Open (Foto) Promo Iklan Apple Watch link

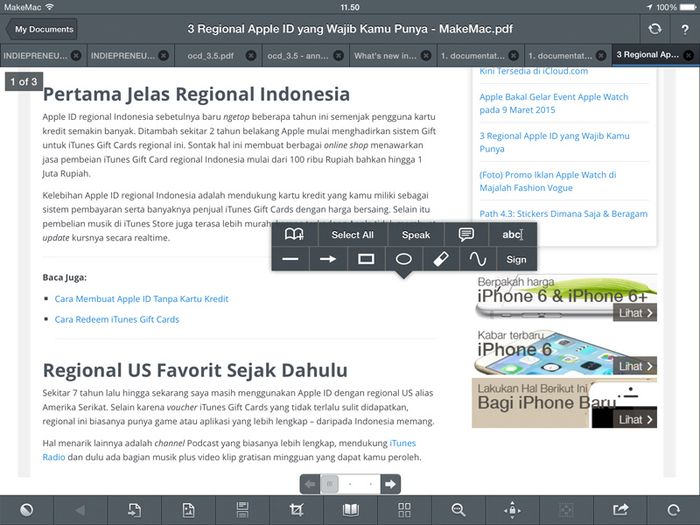[548, 181]
